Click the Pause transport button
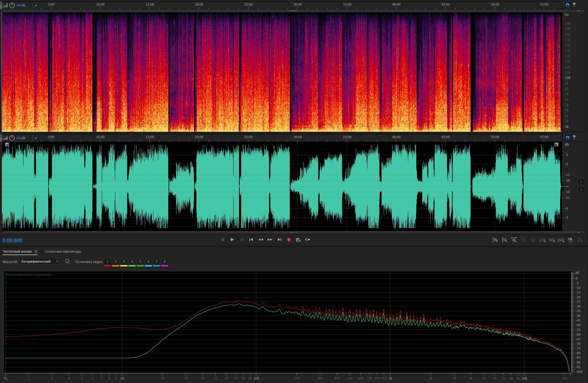This screenshot has width=588, height=383. pyautogui.click(x=242, y=240)
